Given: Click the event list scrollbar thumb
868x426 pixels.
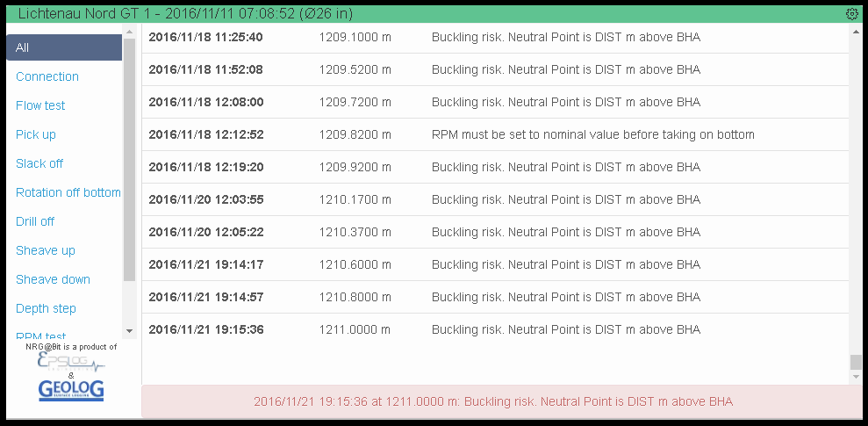Looking at the screenshot, I should [x=856, y=362].
